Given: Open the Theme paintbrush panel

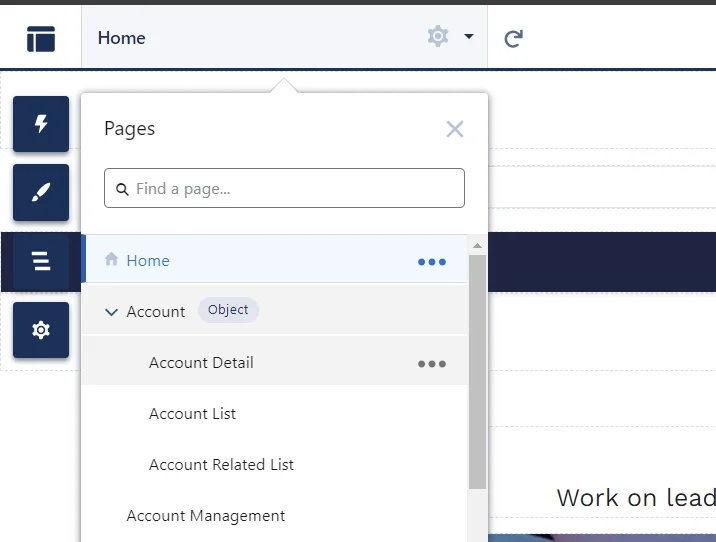Looking at the screenshot, I should (41, 192).
